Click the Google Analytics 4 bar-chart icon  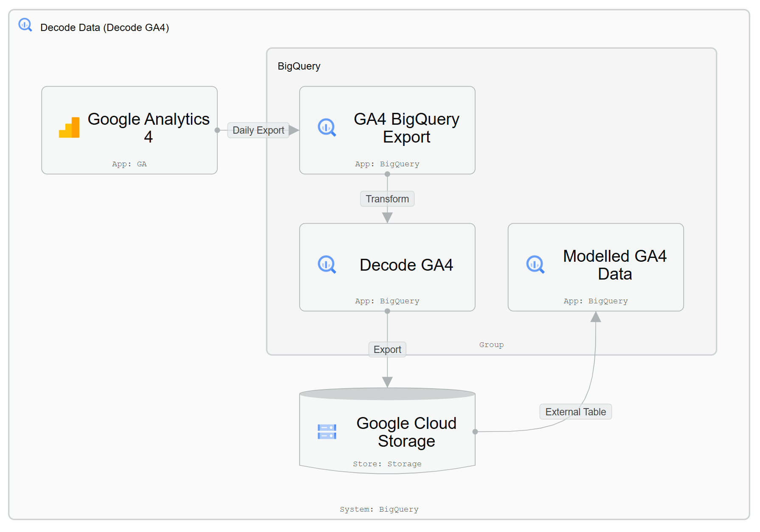click(69, 128)
